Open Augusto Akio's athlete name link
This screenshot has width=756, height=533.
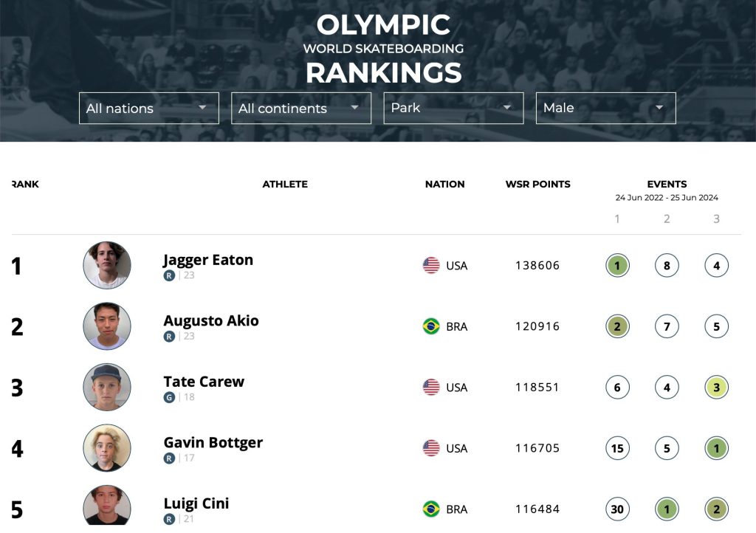pyautogui.click(x=211, y=321)
